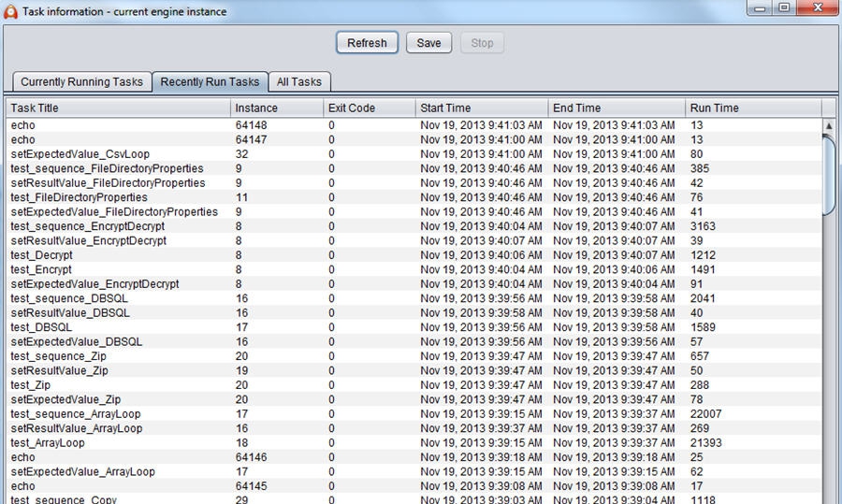Maximize the Task information window
Image resolution: width=842 pixels, height=504 pixels.
(x=783, y=8)
